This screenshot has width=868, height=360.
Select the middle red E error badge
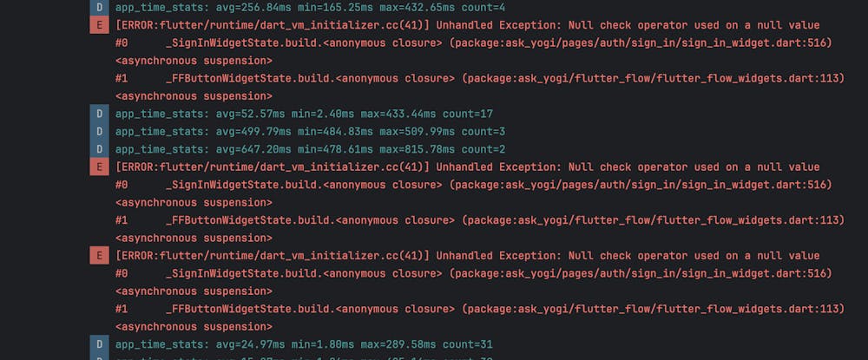click(x=99, y=167)
